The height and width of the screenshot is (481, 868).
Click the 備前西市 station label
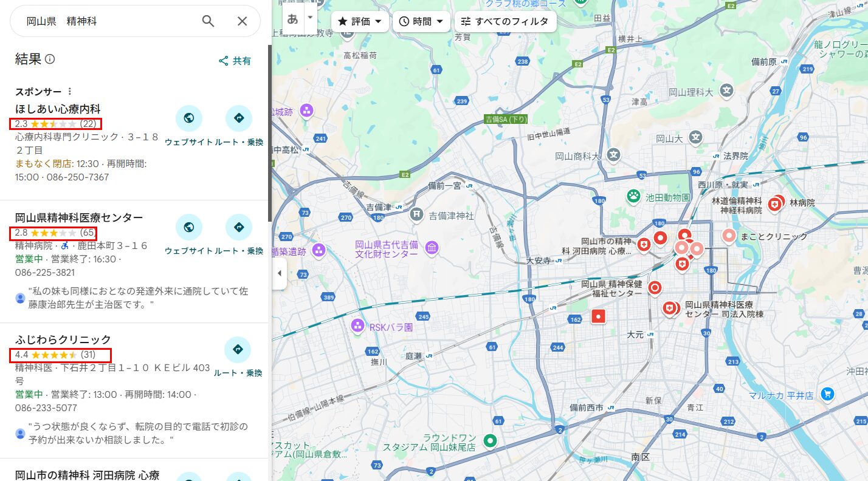pos(587,408)
